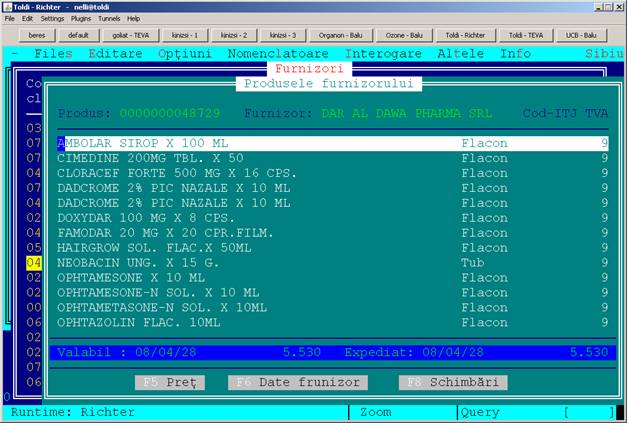627x423 pixels.
Task: Open the Altele menu
Action: click(x=460, y=54)
